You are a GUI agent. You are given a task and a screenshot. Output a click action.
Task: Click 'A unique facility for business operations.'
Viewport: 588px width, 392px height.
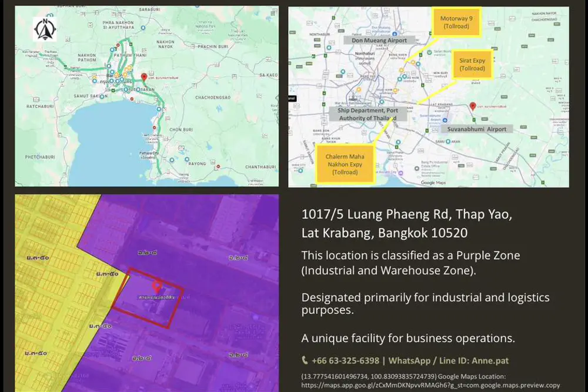[x=408, y=338]
